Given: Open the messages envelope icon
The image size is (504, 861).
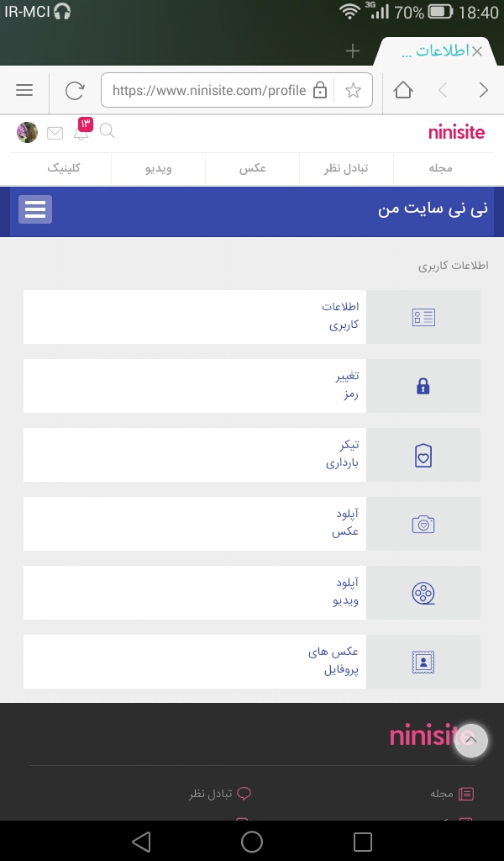Looking at the screenshot, I should (55, 133).
